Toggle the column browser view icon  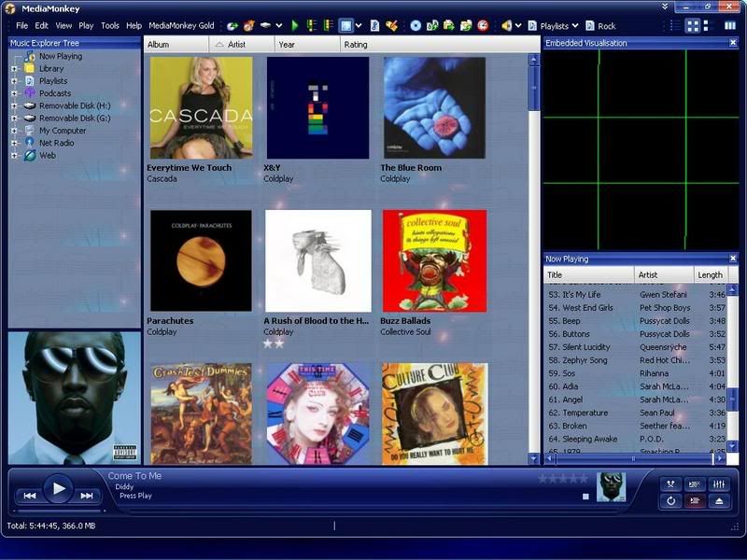pyautogui.click(x=730, y=26)
